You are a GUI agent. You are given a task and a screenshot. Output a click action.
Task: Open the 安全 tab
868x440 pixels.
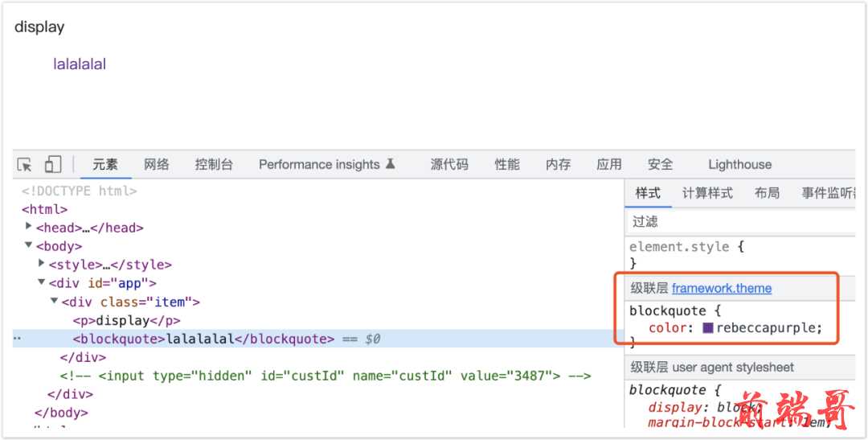coord(660,165)
